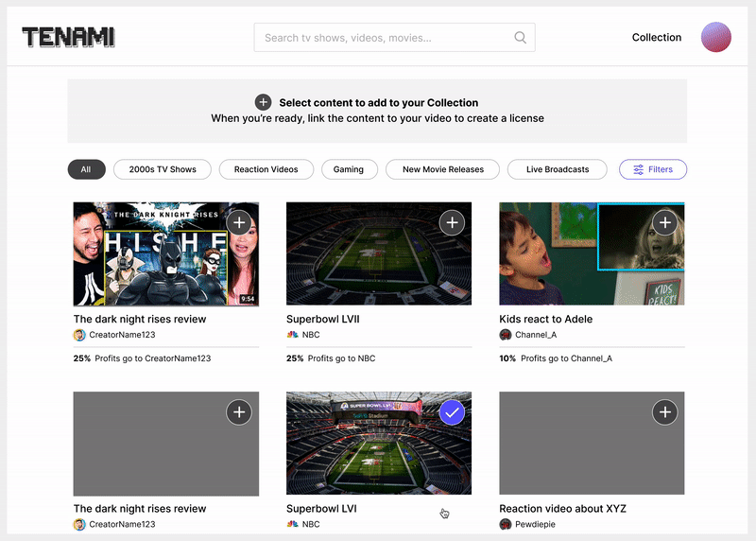Add Kids react to Adele to collection
The image size is (756, 541).
665,222
